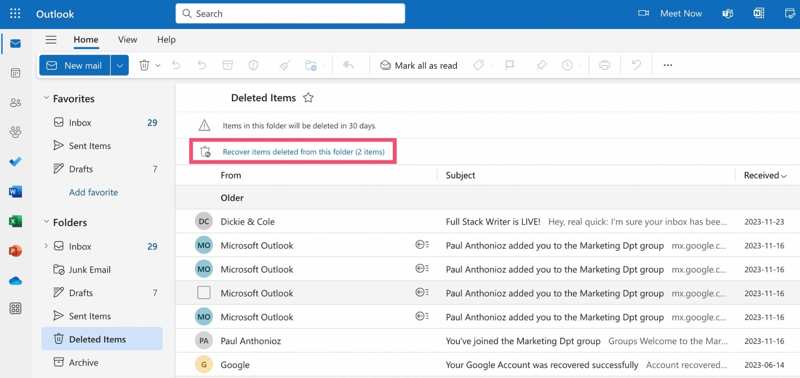The height and width of the screenshot is (378, 800).
Task: Select the Paul Anthonioz PA avatar
Action: point(204,341)
